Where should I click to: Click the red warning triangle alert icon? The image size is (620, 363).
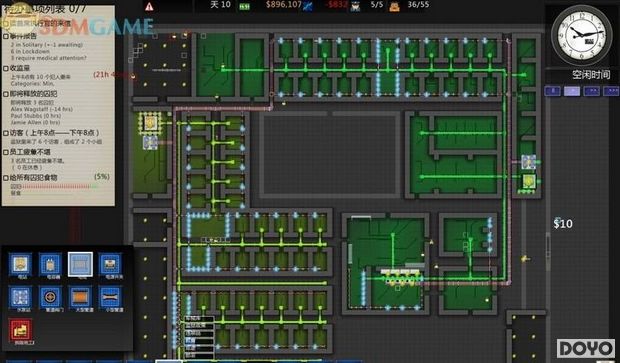pyautogui.click(x=149, y=6)
